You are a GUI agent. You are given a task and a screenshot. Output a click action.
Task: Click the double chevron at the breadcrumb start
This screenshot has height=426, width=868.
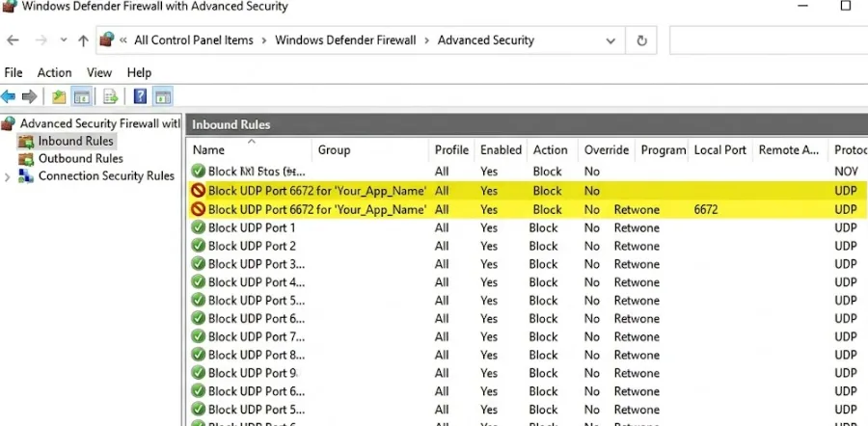pyautogui.click(x=122, y=40)
